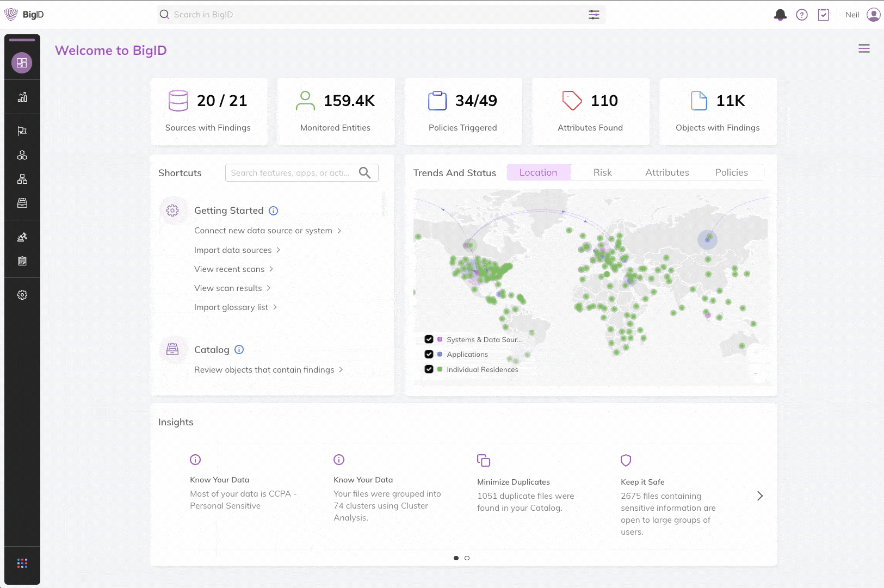Open the Reports chart icon in the sidebar

[22, 97]
